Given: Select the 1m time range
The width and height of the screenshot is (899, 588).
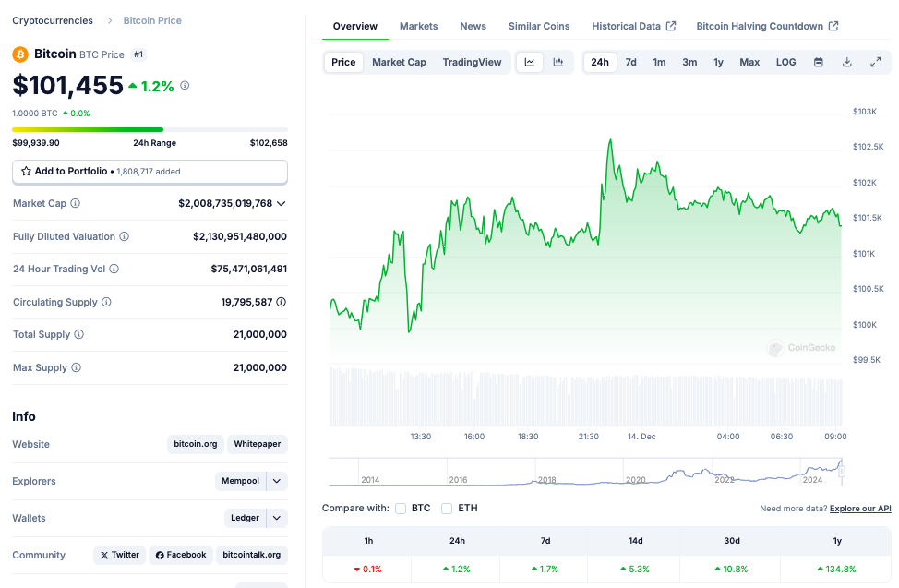Looking at the screenshot, I should 659,62.
